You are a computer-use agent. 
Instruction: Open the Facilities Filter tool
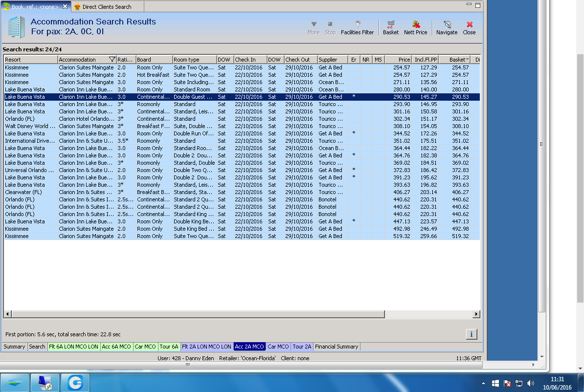click(357, 27)
